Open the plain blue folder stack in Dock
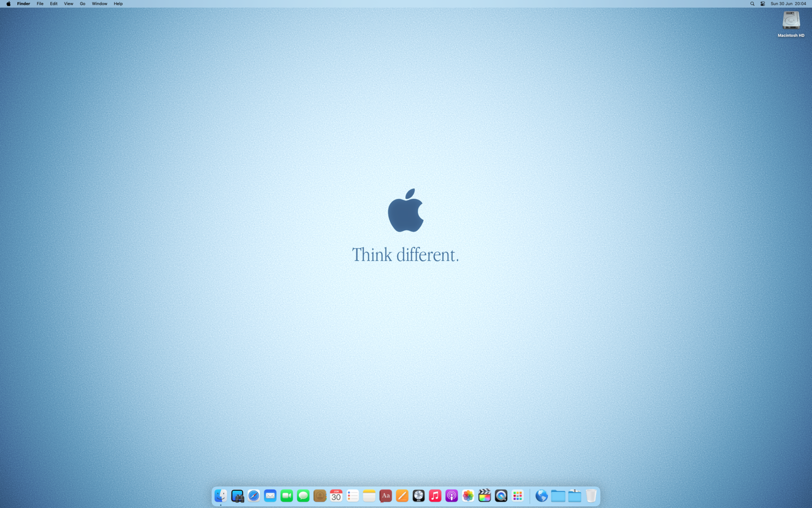The height and width of the screenshot is (508, 812). click(x=558, y=496)
